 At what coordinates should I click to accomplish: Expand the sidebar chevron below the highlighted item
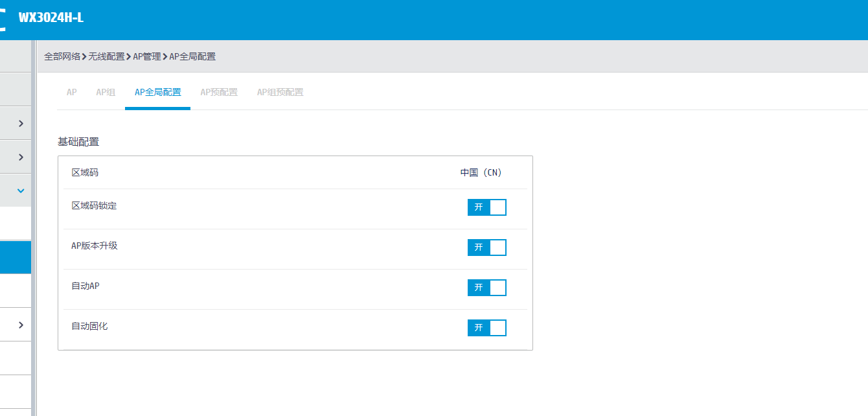pos(21,325)
